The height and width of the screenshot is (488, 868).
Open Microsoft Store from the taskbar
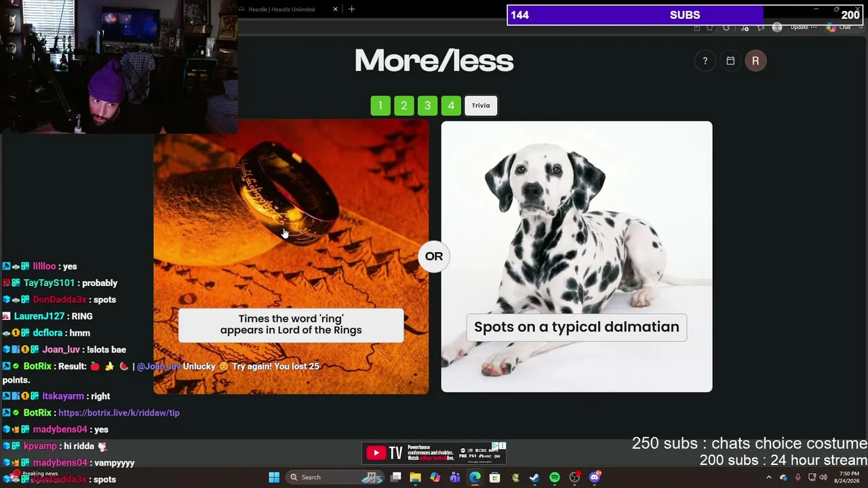click(495, 477)
